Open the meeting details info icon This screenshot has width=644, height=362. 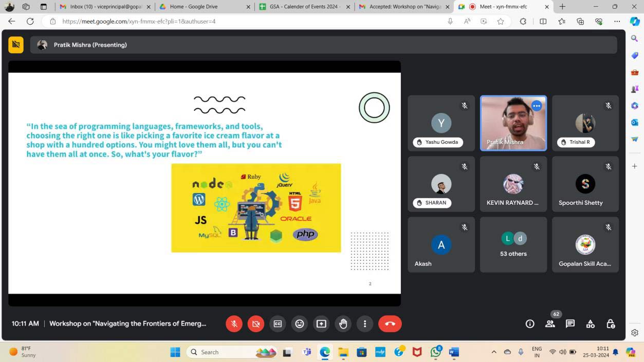530,323
